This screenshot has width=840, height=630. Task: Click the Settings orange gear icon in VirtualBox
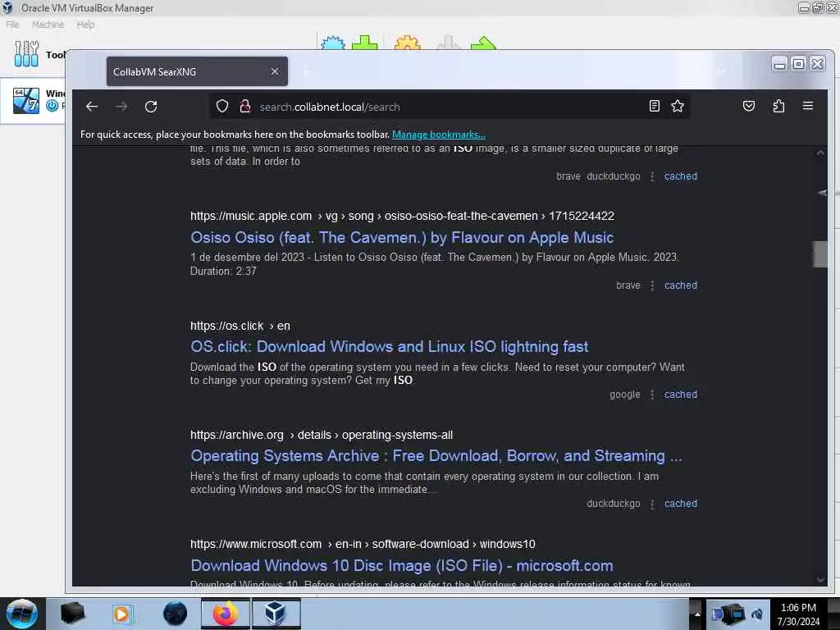point(407,43)
